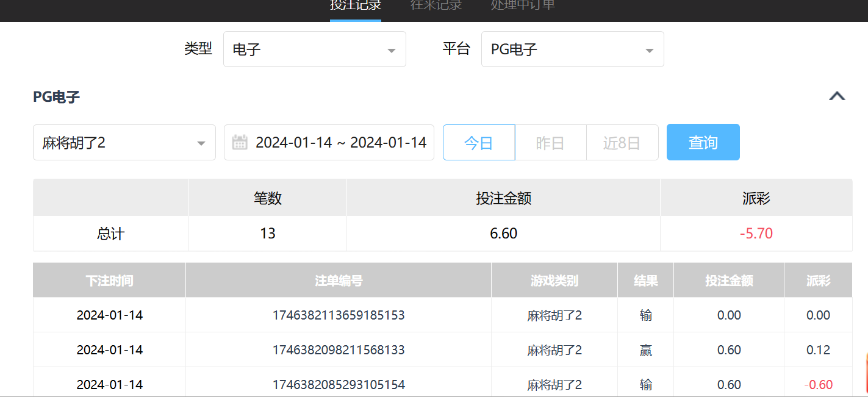Switch to the 往来记录 tab
868x397 pixels.
pyautogui.click(x=436, y=6)
